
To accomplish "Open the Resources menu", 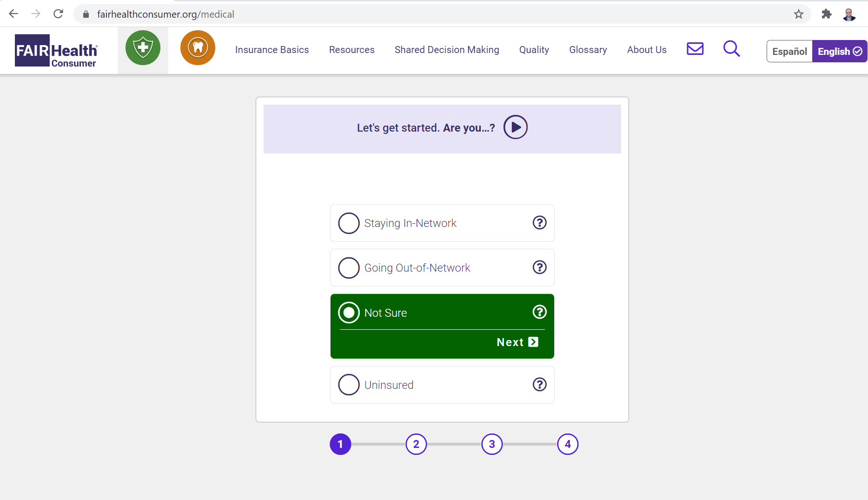I will tap(351, 50).
